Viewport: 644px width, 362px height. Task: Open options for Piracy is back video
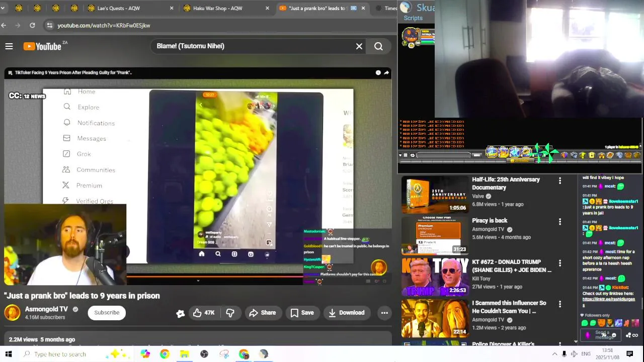click(560, 222)
